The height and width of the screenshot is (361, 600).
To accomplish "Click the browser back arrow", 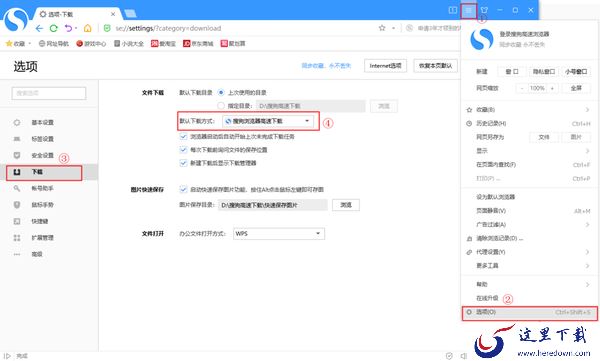I will [39, 28].
